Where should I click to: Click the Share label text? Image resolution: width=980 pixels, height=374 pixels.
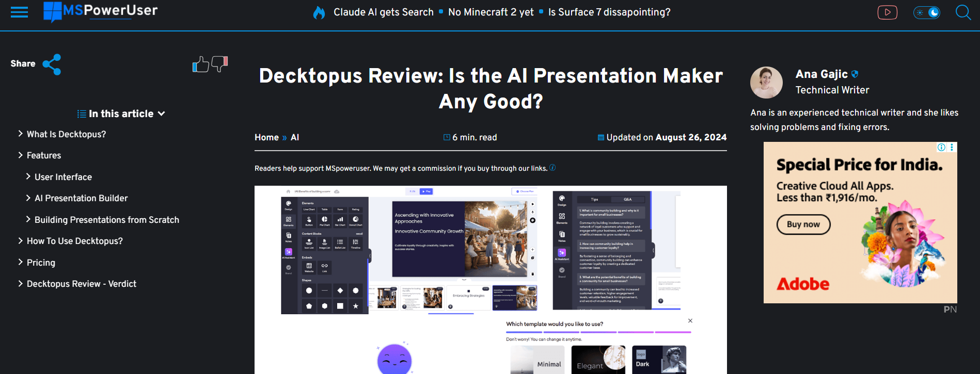23,64
